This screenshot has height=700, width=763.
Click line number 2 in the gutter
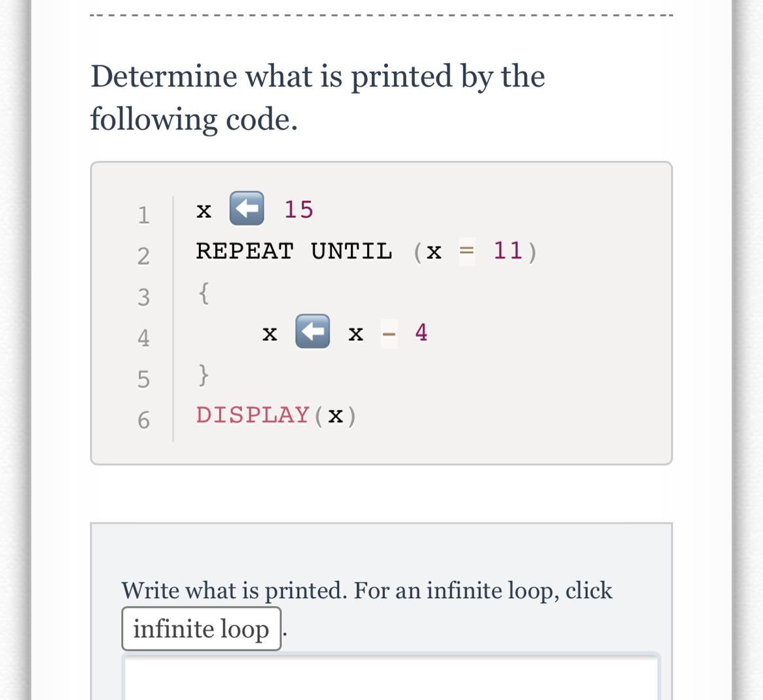[x=143, y=256]
